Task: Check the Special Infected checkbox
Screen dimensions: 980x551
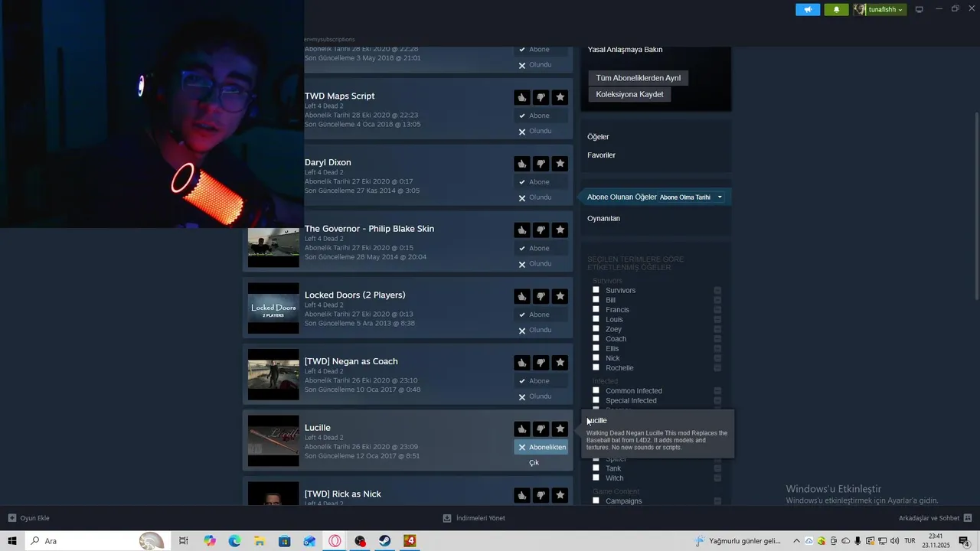Action: pos(596,400)
